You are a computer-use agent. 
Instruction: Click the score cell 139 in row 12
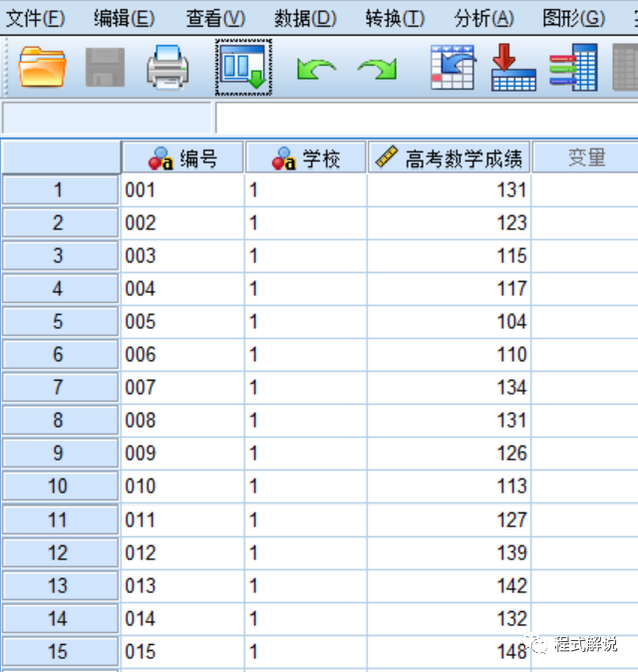click(449, 553)
